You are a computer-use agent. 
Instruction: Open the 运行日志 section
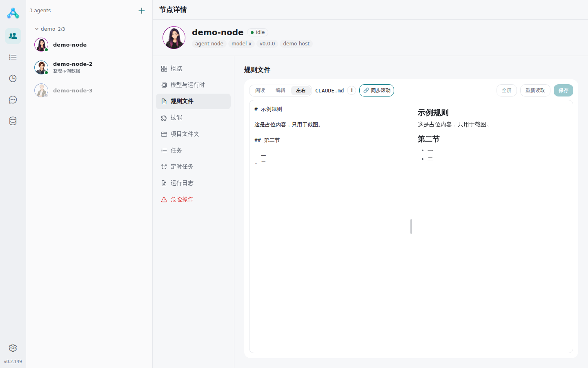click(193, 183)
